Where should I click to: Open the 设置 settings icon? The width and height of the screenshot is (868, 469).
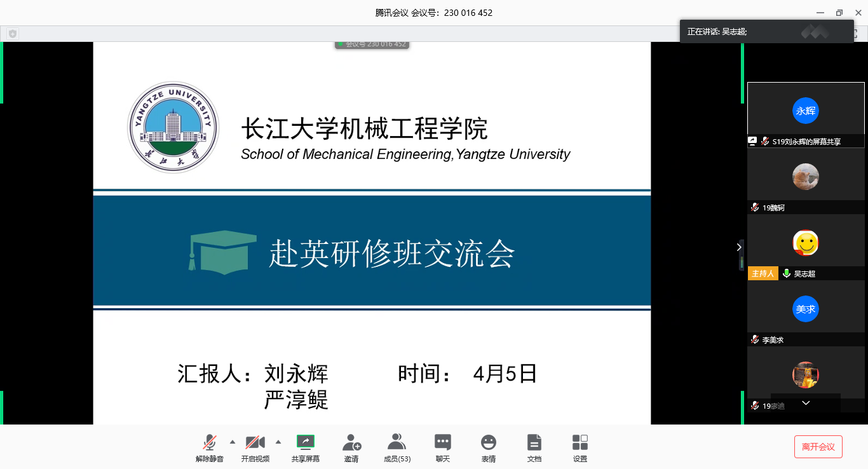click(580, 442)
